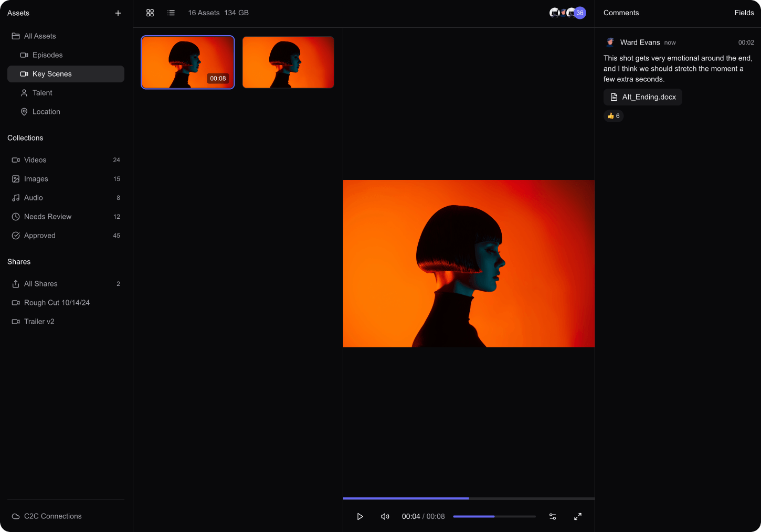Click the "16 Assets" count text
This screenshot has width=761, height=532.
[204, 13]
